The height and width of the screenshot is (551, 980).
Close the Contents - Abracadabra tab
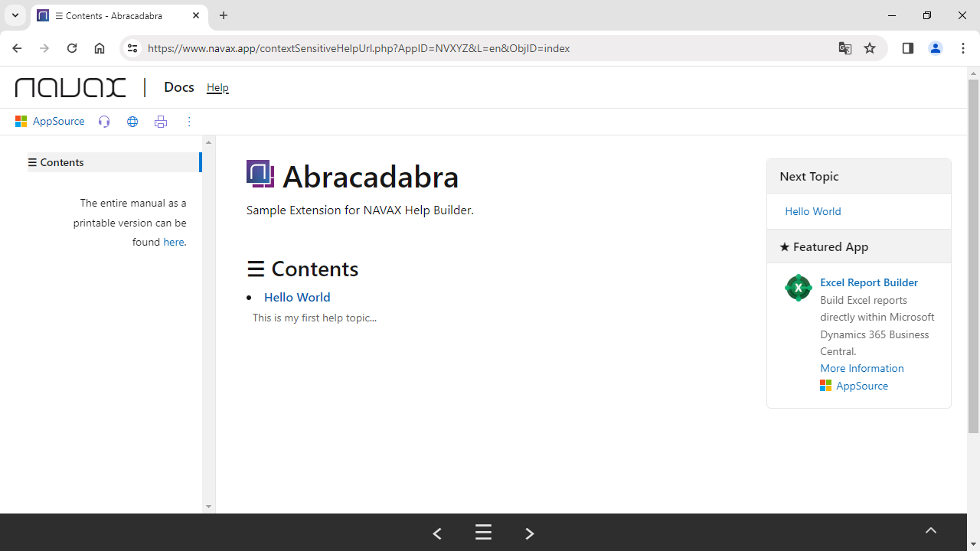click(x=196, y=15)
